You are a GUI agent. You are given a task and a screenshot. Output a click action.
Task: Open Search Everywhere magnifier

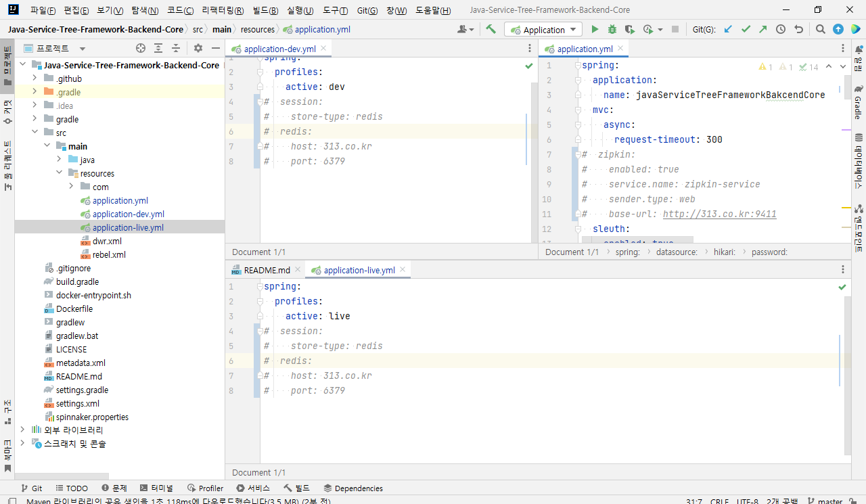point(820,29)
